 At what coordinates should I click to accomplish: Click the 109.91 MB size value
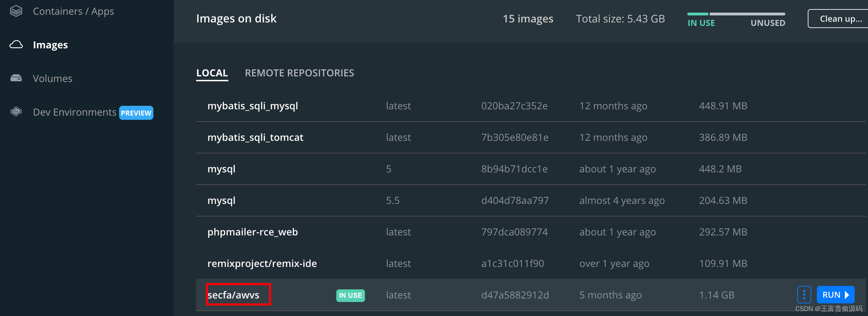click(x=723, y=263)
